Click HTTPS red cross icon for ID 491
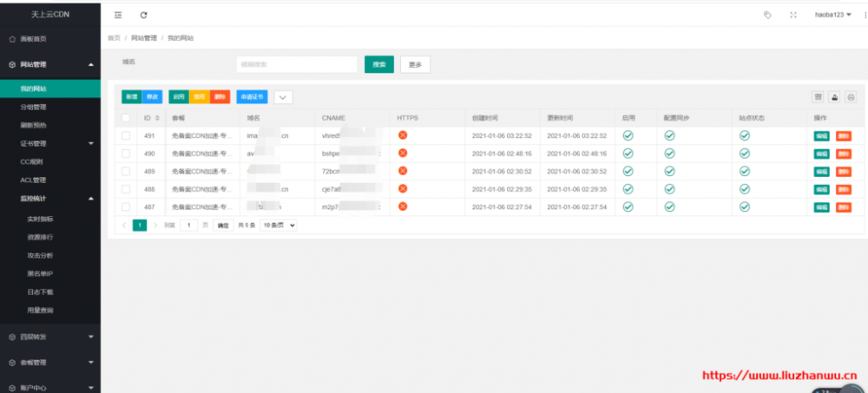The width and height of the screenshot is (868, 393). [403, 135]
